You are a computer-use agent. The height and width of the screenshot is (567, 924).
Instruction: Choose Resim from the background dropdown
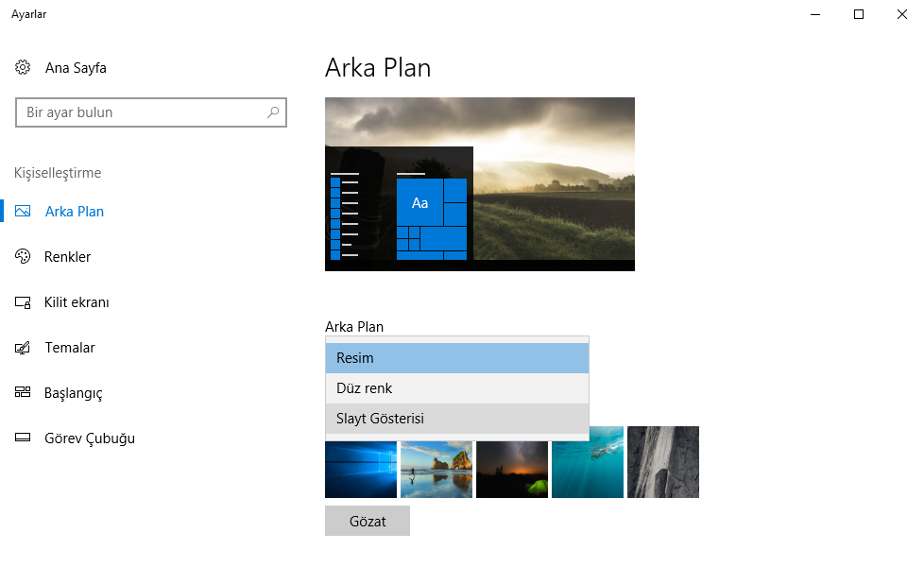point(456,358)
